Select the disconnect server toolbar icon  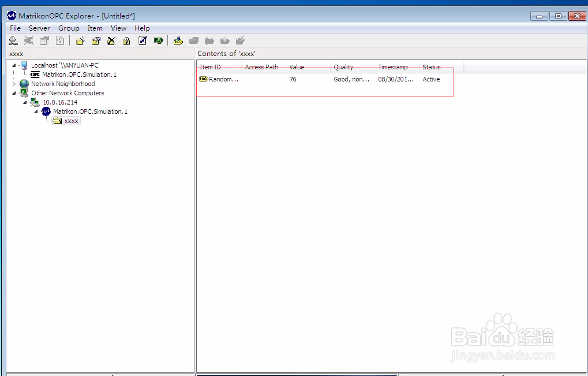pos(28,40)
